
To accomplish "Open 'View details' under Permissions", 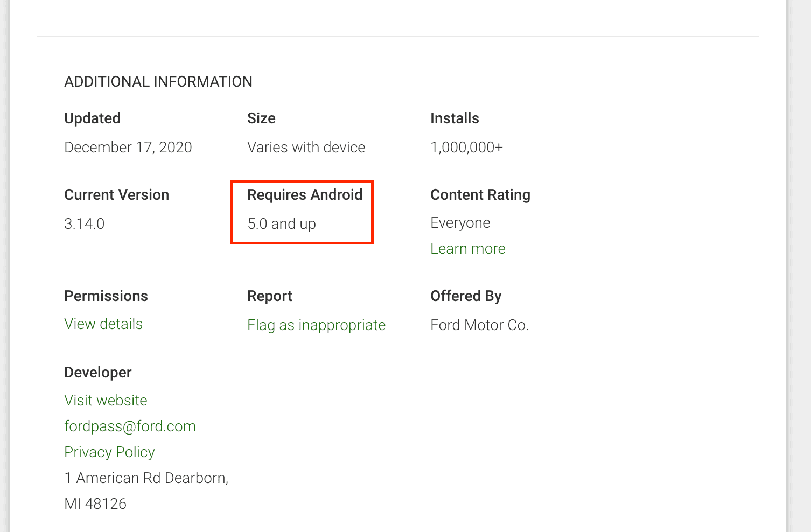I will click(103, 324).
